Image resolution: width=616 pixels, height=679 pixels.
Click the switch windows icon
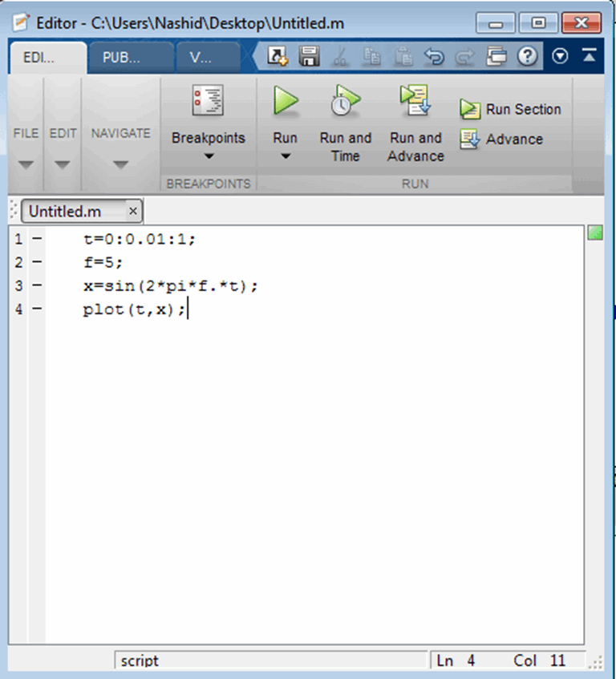tap(497, 57)
